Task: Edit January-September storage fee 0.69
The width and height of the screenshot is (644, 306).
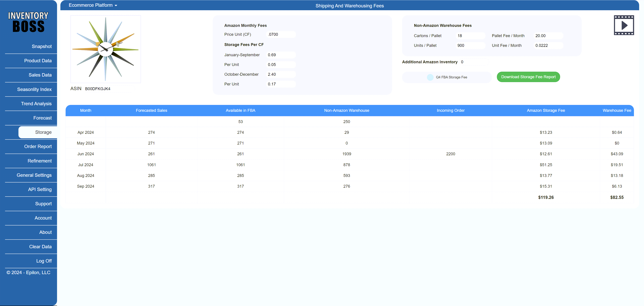Action: (x=281, y=55)
